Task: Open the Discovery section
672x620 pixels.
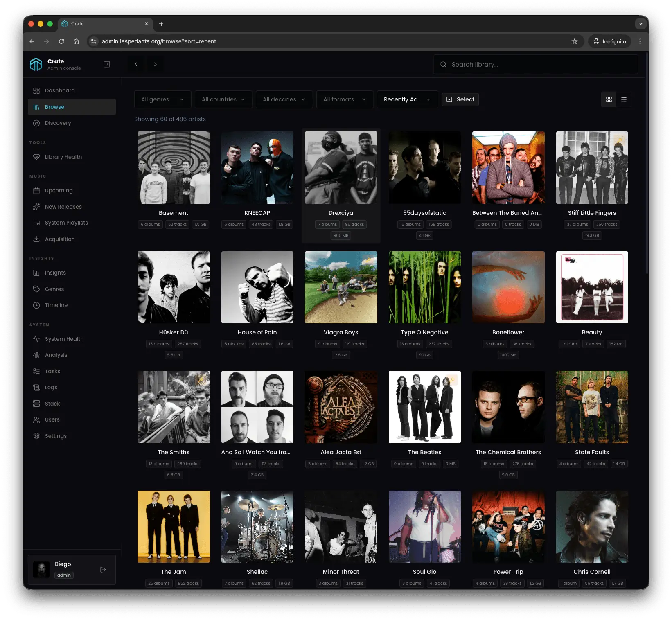Action: 72,123
